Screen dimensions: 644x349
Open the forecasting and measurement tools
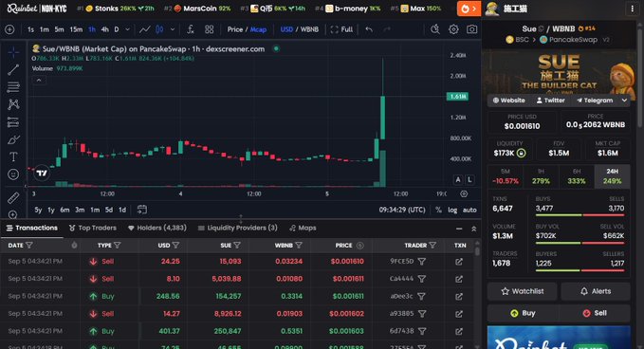(13, 122)
